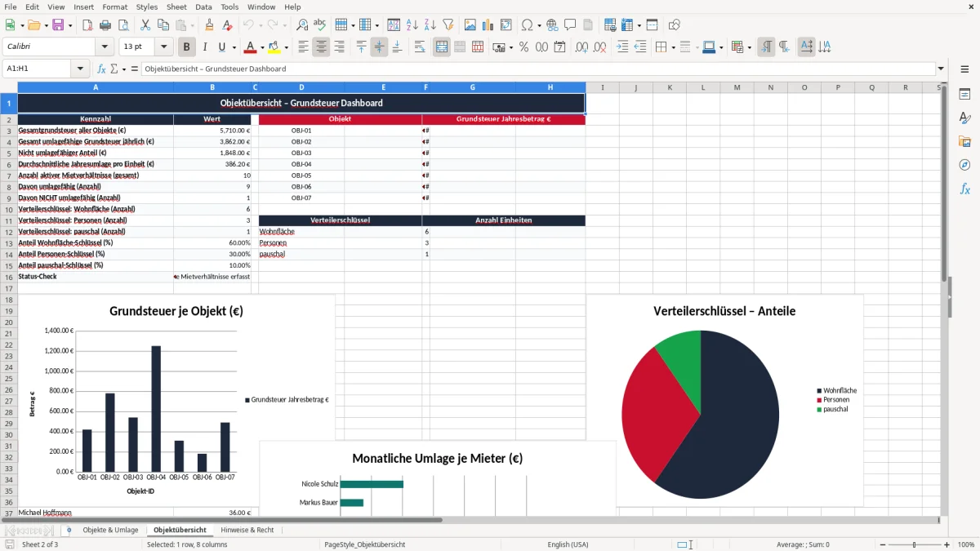
Task: Apply the yellow background color swatch
Action: pos(274,47)
